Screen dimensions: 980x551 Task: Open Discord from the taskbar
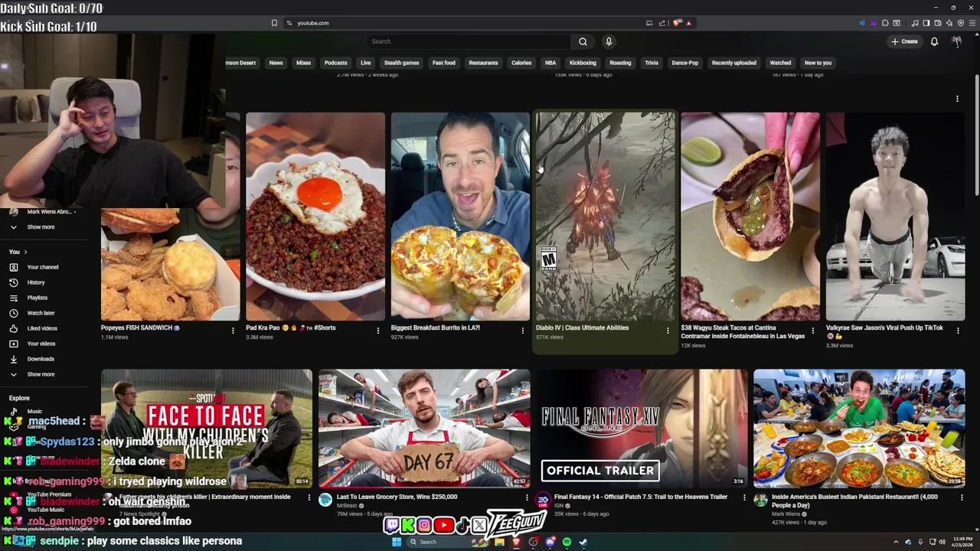tap(550, 542)
